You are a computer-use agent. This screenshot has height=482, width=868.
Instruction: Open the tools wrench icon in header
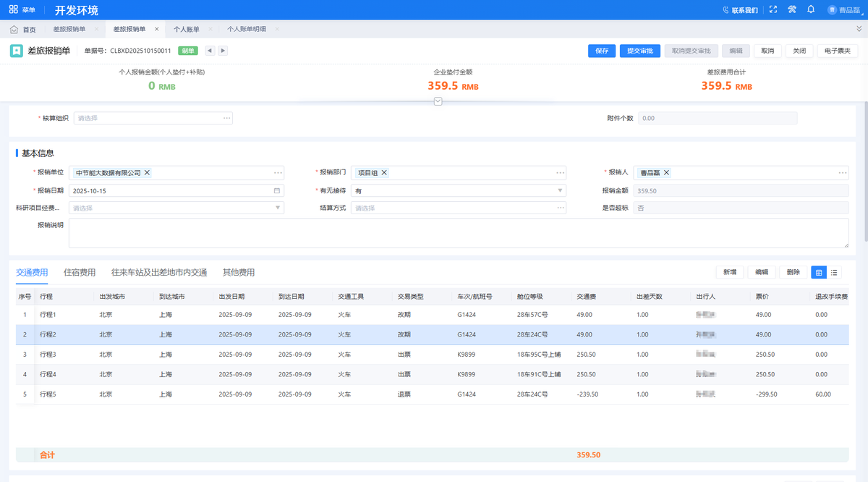pos(792,10)
